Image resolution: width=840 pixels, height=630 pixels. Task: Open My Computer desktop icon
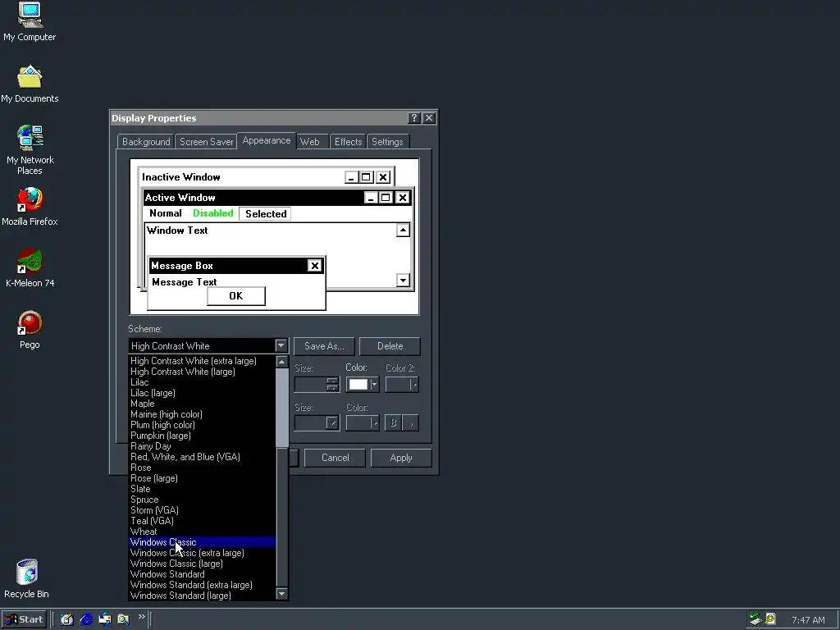click(x=30, y=22)
